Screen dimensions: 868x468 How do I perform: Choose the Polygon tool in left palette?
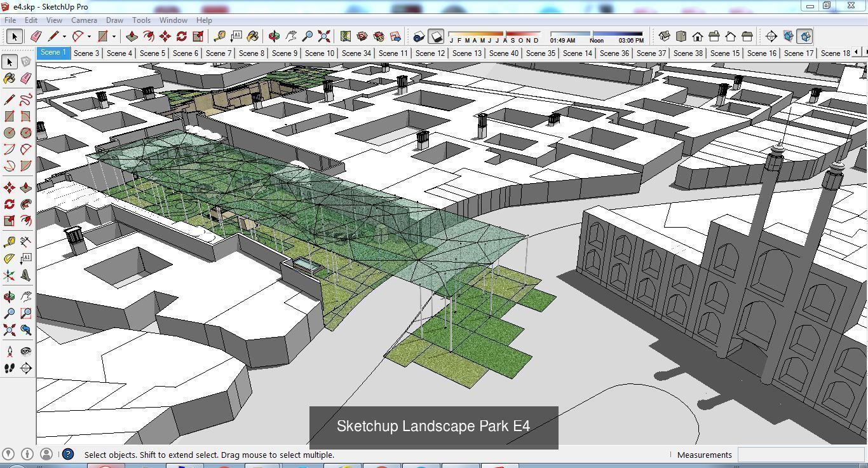[x=25, y=133]
